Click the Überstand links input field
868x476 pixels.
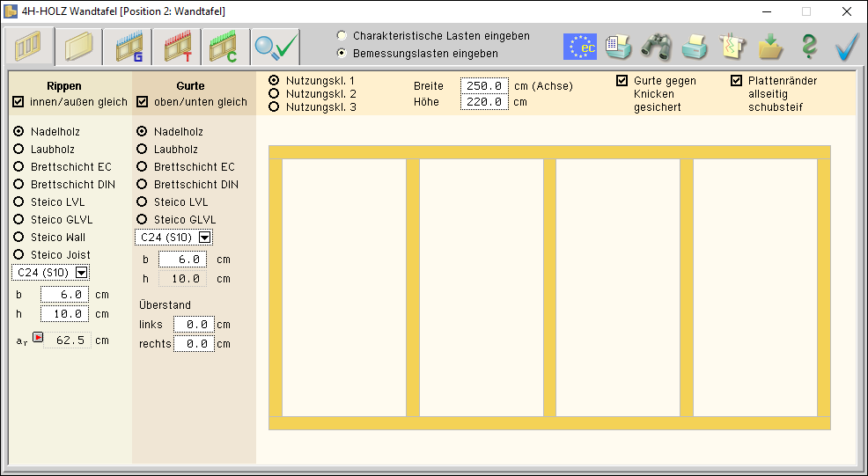(194, 325)
